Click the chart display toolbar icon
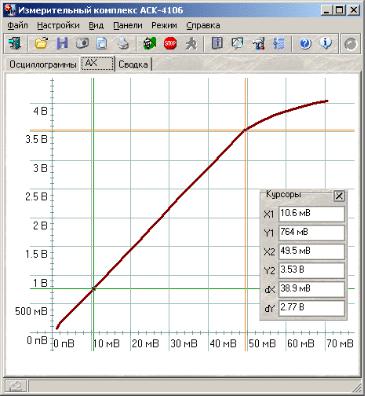The height and width of the screenshot is (396, 365). (x=238, y=44)
